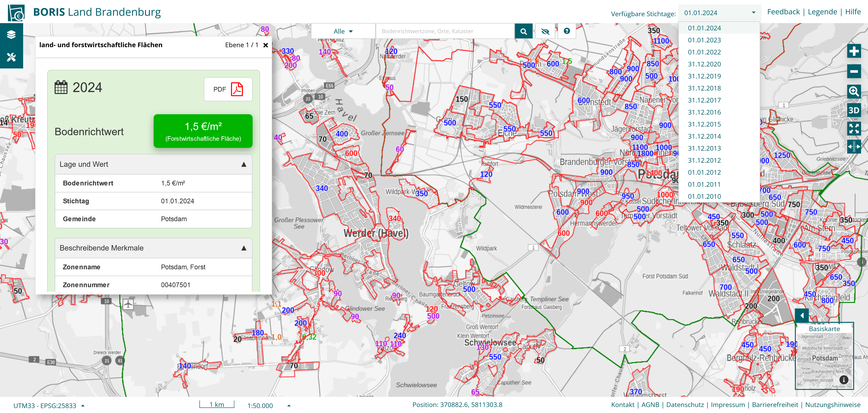868x413 pixels.
Task: Open the AGNB footer link
Action: pyautogui.click(x=650, y=405)
